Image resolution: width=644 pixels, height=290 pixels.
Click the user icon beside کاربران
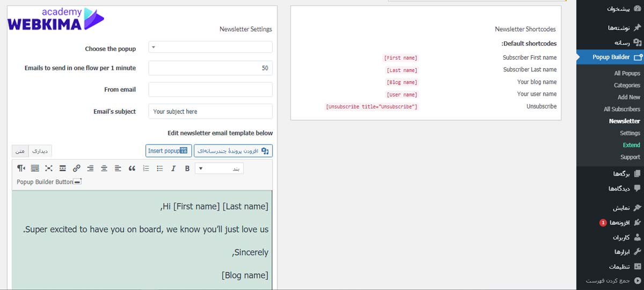point(637,237)
